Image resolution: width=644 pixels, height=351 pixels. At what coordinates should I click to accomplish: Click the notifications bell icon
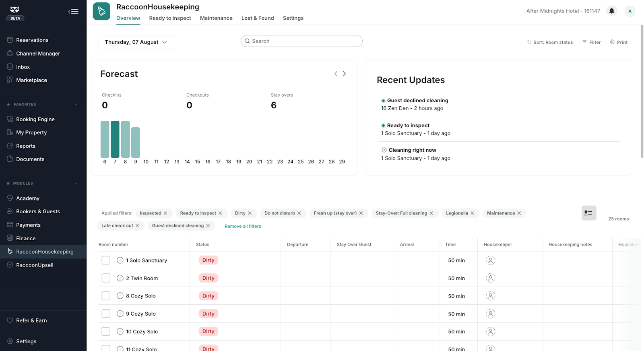pyautogui.click(x=612, y=11)
